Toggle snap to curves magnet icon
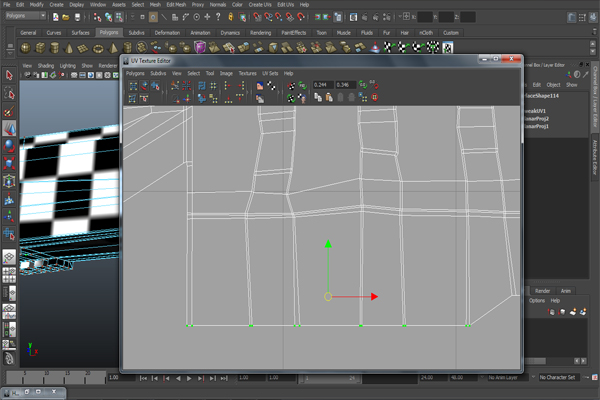The height and width of the screenshot is (400, 600). click(268, 17)
